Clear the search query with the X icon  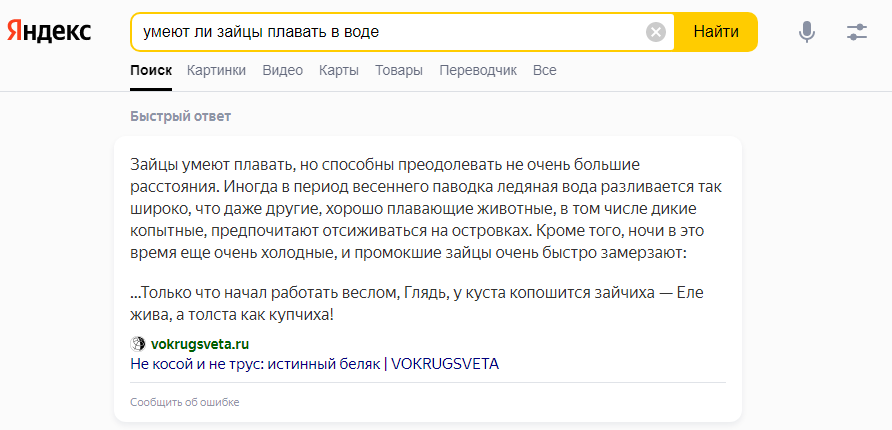point(656,32)
